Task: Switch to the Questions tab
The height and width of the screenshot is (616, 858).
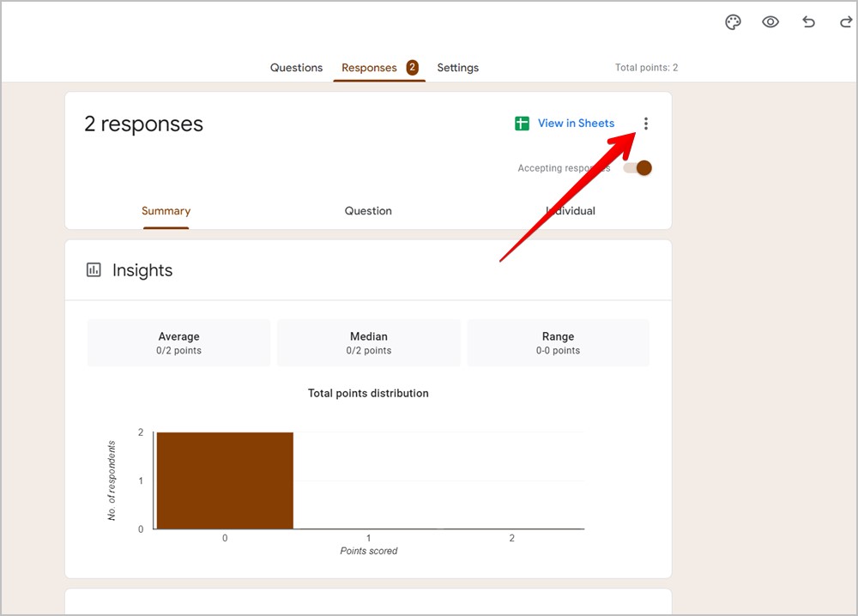Action: [296, 68]
